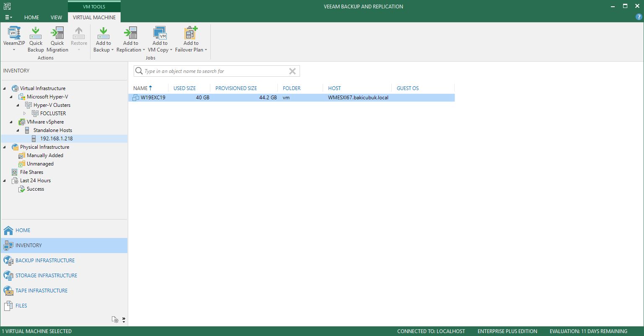Click the FOCLUSTER cluster icon
Viewport: 644px width, 336px height.
pyautogui.click(x=35, y=114)
